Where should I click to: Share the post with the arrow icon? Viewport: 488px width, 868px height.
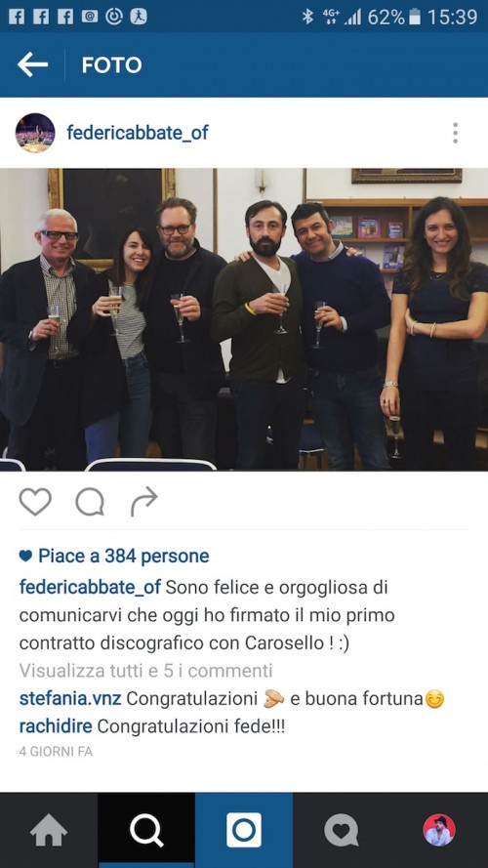(x=143, y=502)
